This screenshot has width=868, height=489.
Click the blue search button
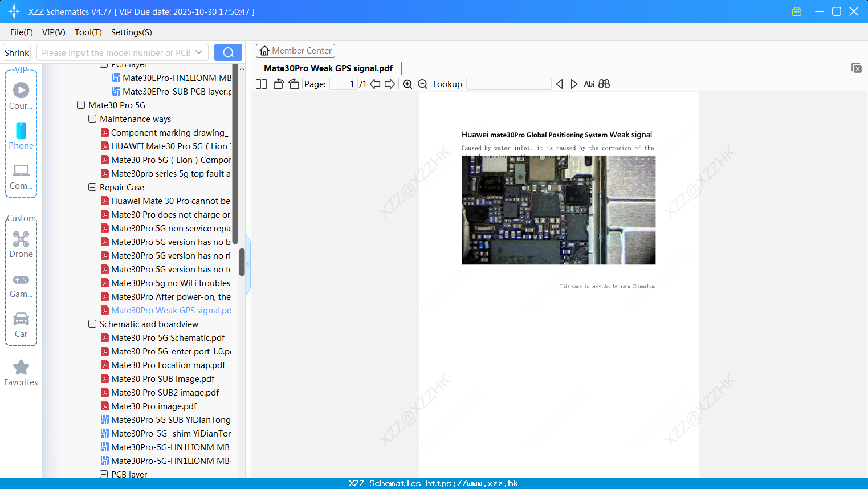click(x=228, y=52)
